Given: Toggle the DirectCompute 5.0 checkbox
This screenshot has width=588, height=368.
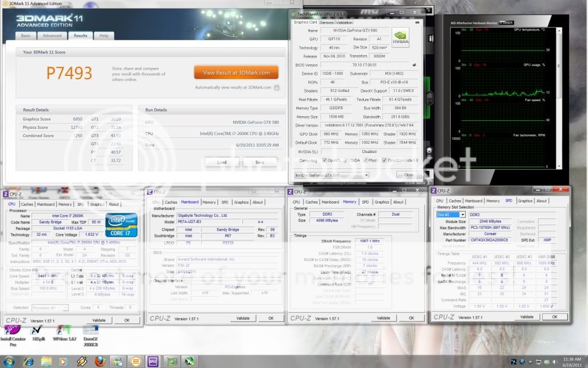Looking at the screenshot, I should click(385, 160).
